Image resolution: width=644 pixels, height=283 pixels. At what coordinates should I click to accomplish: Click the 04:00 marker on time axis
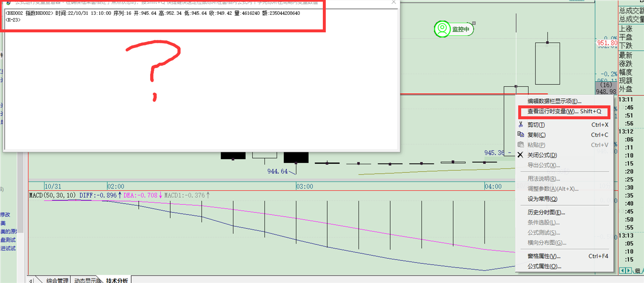[493, 186]
